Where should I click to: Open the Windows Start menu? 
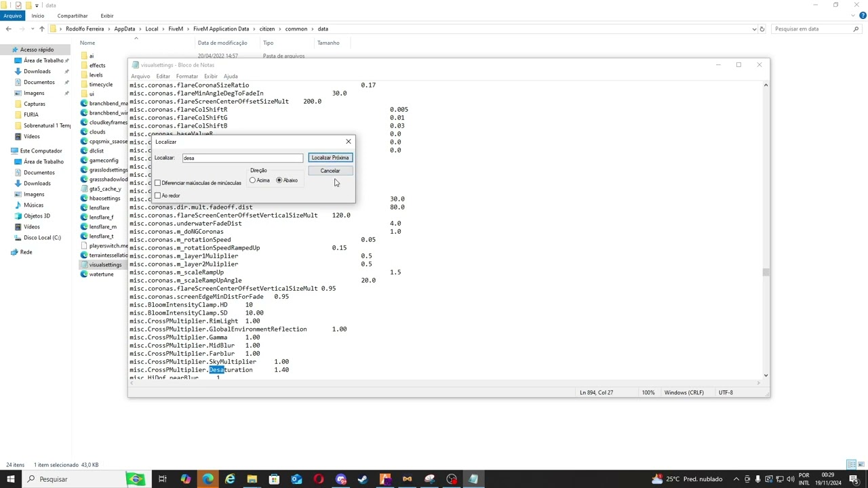click(x=10, y=479)
